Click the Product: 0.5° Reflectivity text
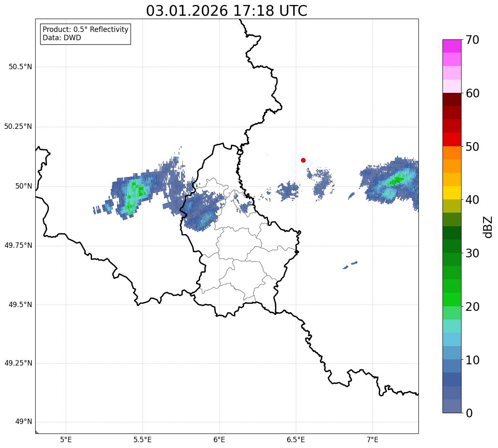 pos(86,30)
